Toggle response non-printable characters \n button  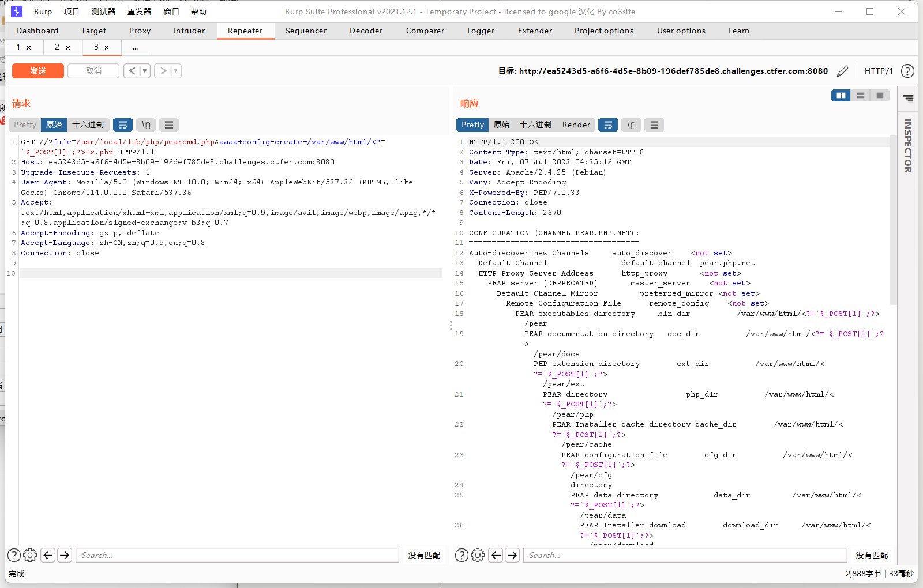(x=631, y=125)
